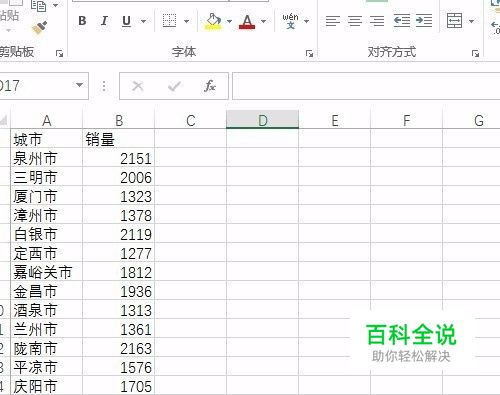Viewport: 500px width, 395px height.
Task: Click the format painter brush
Action: click(40, 28)
